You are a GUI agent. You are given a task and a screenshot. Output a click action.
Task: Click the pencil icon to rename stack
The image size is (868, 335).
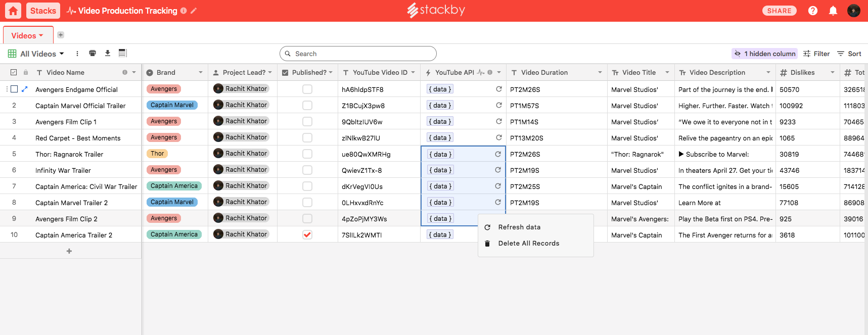[194, 11]
